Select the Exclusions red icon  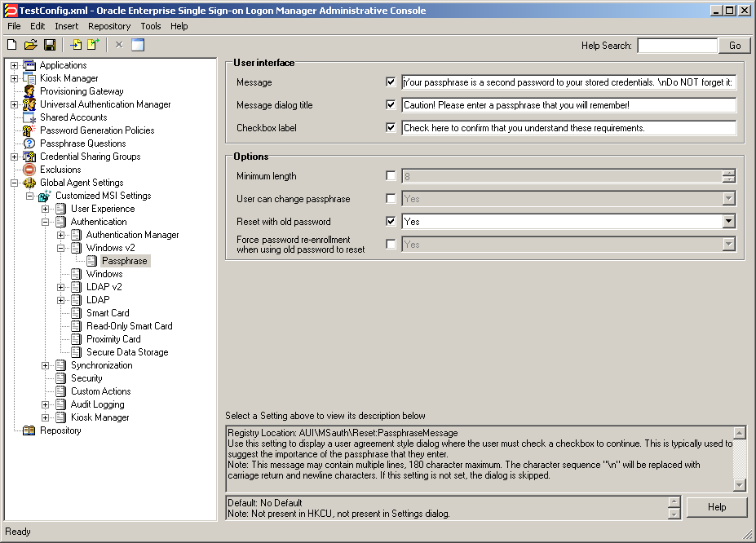29,169
